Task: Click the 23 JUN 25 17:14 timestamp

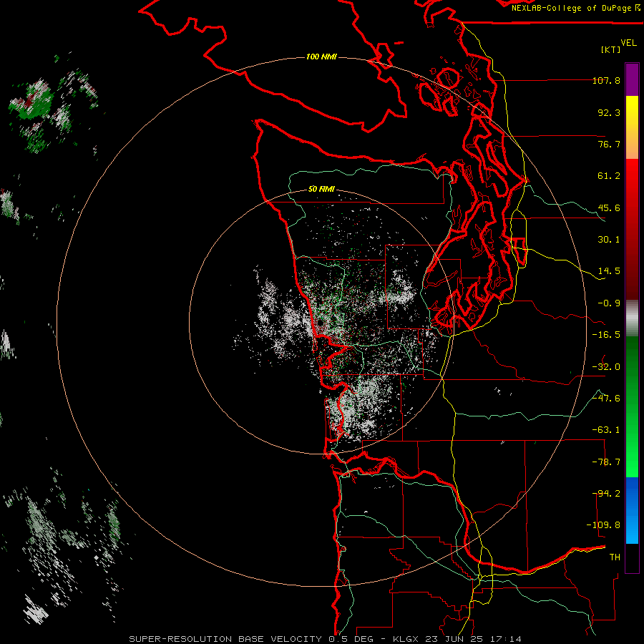Action: pos(475,639)
